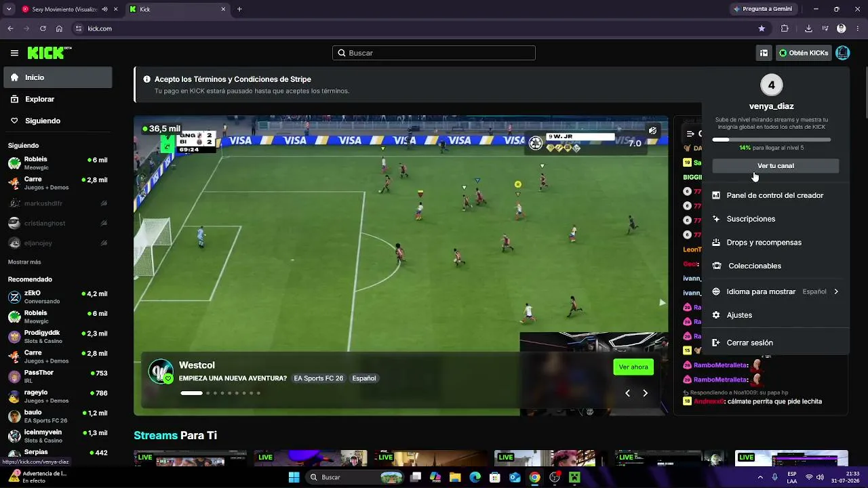Screen dimensions: 868x488
Task: Open Prodigyddk channel in Recomendado
Action: pyautogui.click(x=58, y=336)
